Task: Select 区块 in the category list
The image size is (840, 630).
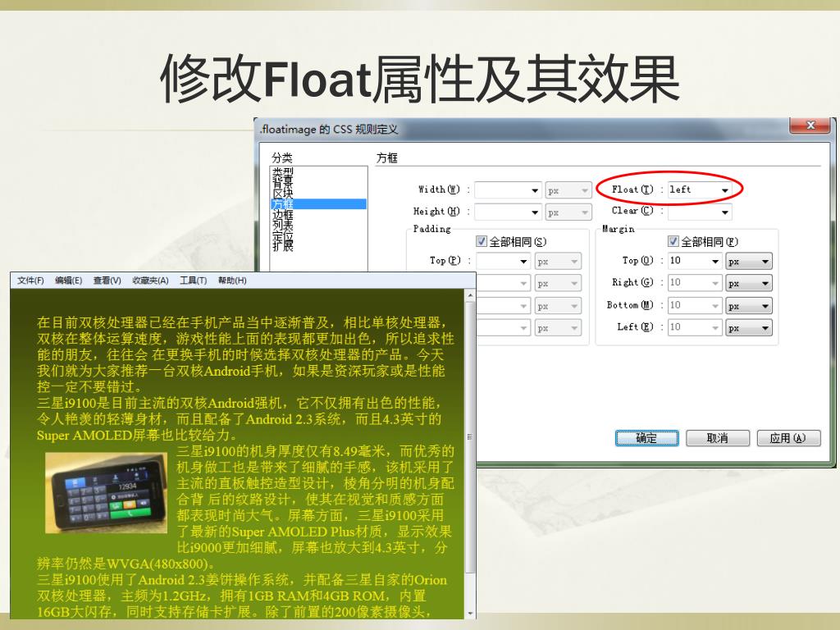Action: [x=283, y=193]
